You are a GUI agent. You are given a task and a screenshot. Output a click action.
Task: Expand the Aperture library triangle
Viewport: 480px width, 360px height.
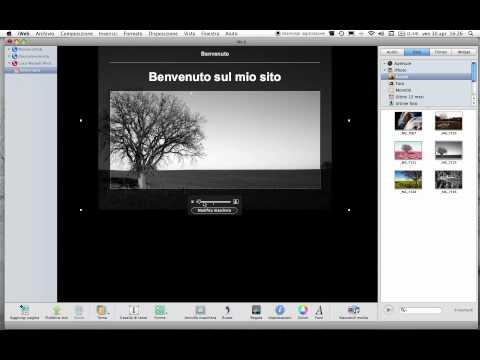(x=384, y=63)
